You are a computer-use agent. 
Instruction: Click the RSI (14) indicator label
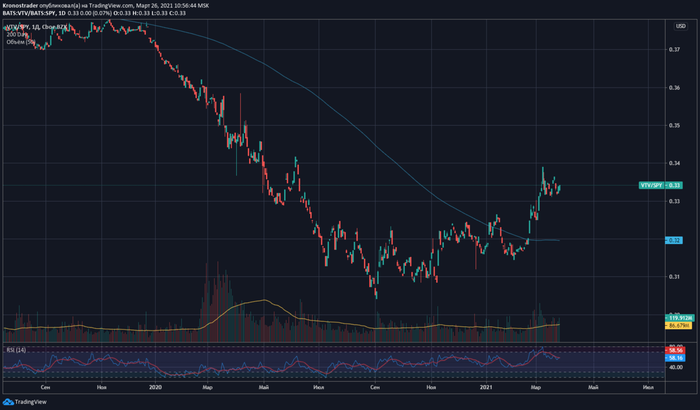point(15,349)
